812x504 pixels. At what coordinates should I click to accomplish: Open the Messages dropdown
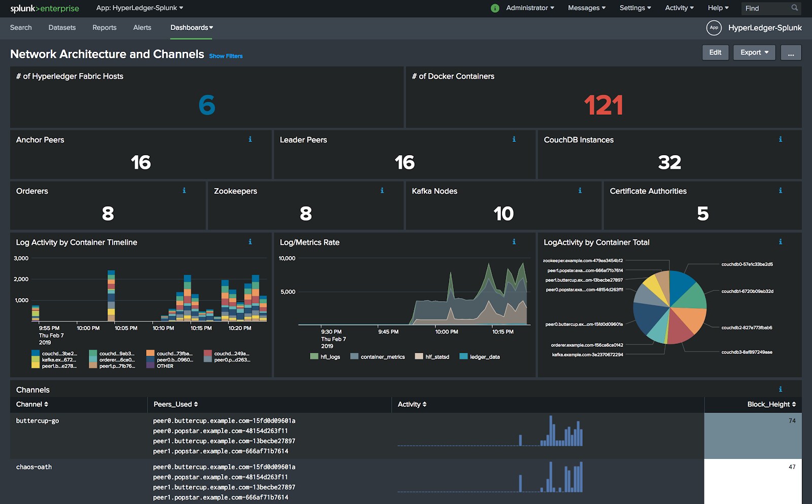click(587, 8)
